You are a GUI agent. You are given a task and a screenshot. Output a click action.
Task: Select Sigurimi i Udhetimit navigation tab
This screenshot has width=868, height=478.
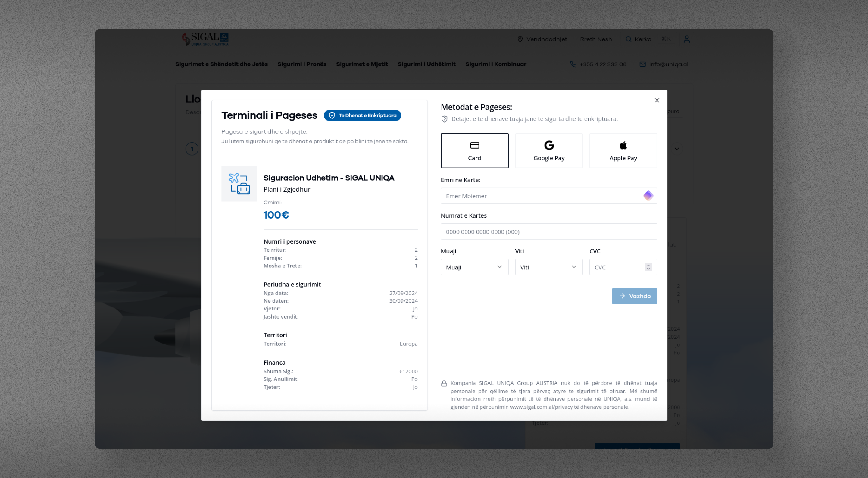click(426, 64)
